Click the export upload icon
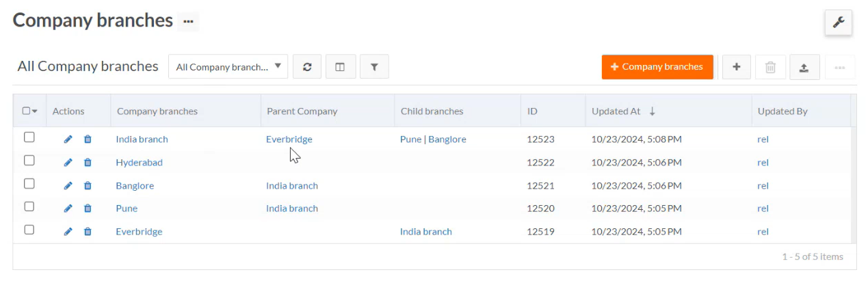The width and height of the screenshot is (868, 283). tap(804, 67)
